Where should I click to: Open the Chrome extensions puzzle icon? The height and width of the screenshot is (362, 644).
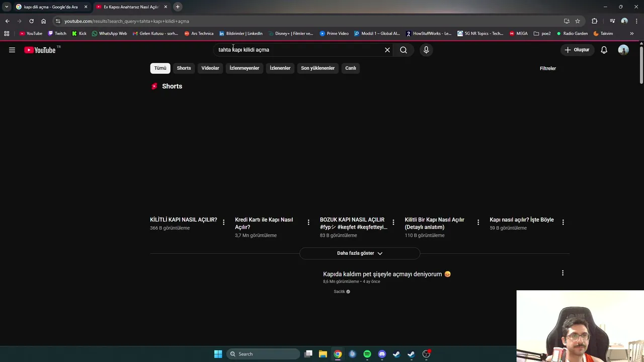595,21
